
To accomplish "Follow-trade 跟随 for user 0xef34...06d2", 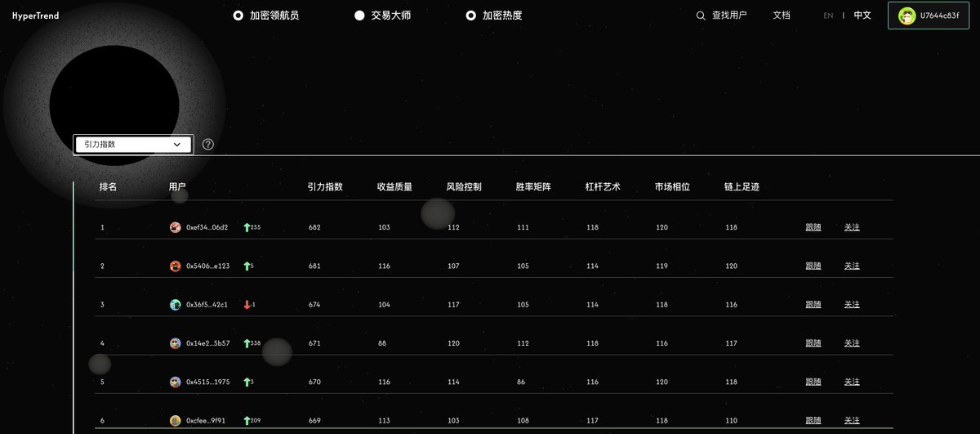I will (x=813, y=227).
